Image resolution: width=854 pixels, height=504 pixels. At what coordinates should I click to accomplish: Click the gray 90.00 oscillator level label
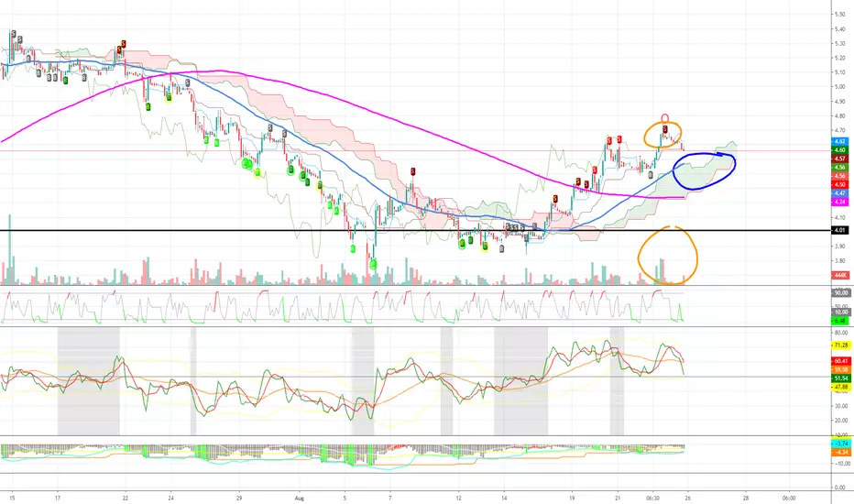pyautogui.click(x=841, y=293)
